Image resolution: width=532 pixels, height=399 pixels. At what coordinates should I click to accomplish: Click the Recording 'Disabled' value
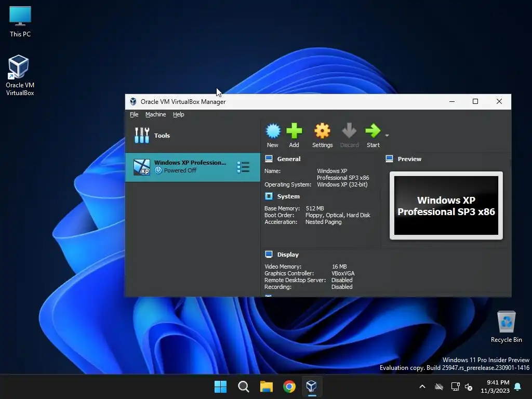[x=342, y=287]
